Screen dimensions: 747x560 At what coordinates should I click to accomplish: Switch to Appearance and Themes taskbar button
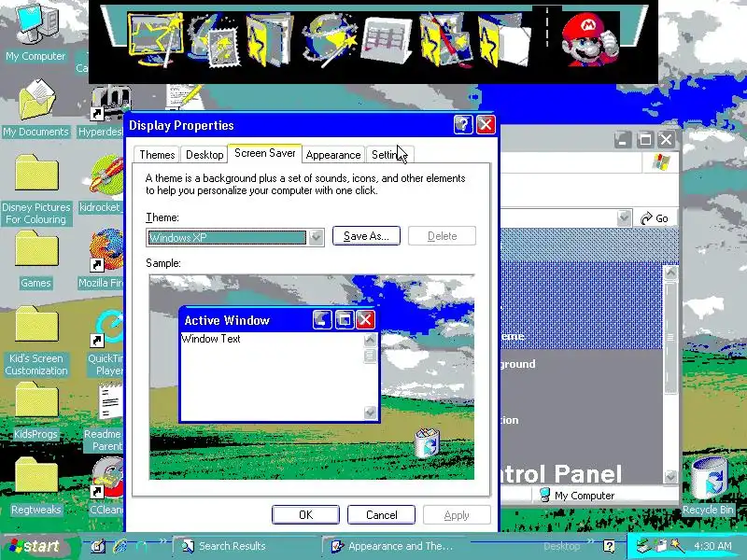click(x=393, y=546)
